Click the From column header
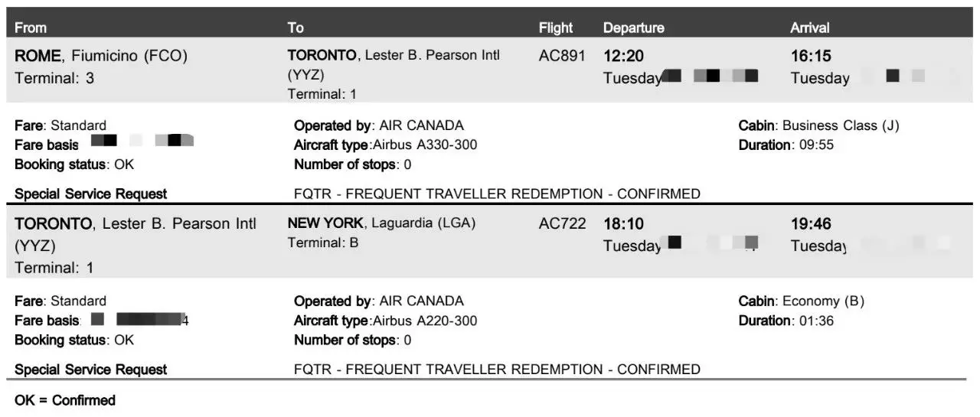980x417 pixels. [x=31, y=28]
